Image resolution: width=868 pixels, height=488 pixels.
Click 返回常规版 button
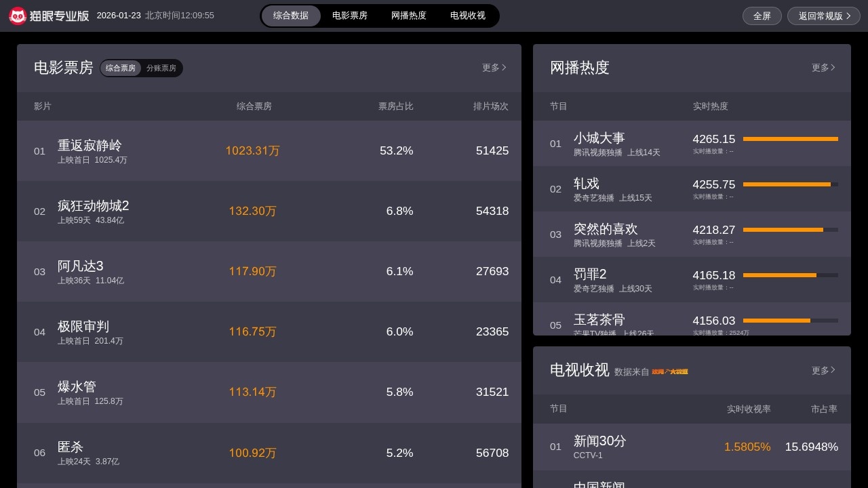(823, 16)
